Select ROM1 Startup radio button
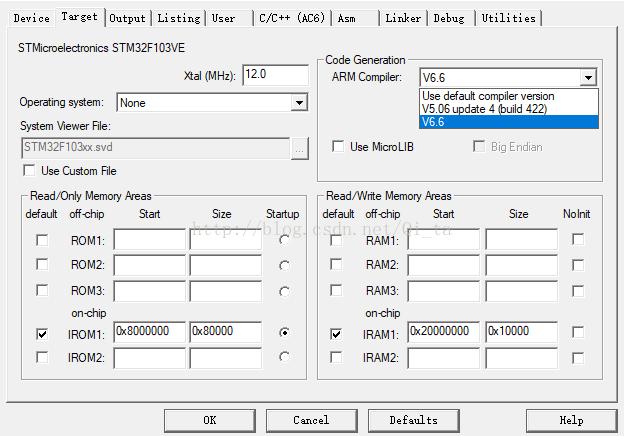This screenshot has width=624, height=436. tap(285, 240)
